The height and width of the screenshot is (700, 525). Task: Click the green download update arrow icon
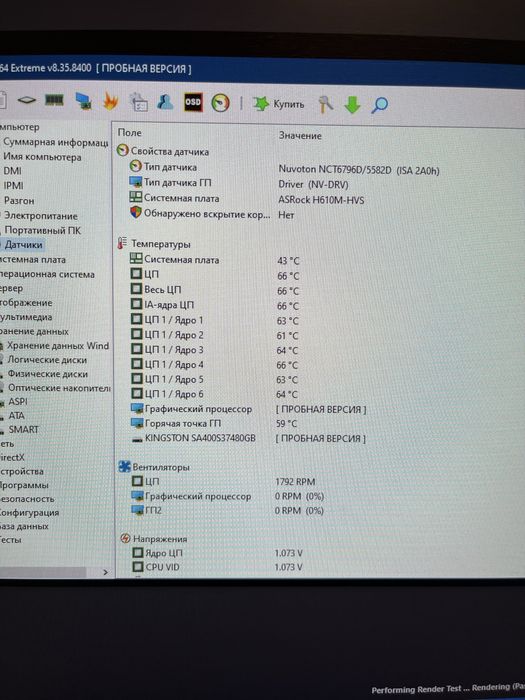coord(352,104)
